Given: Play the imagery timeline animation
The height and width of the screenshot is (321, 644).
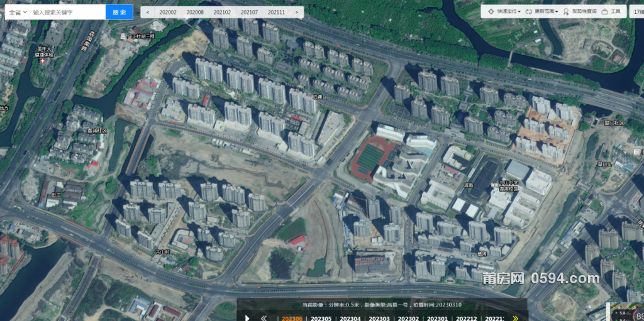Looking at the screenshot, I should coord(247,318).
